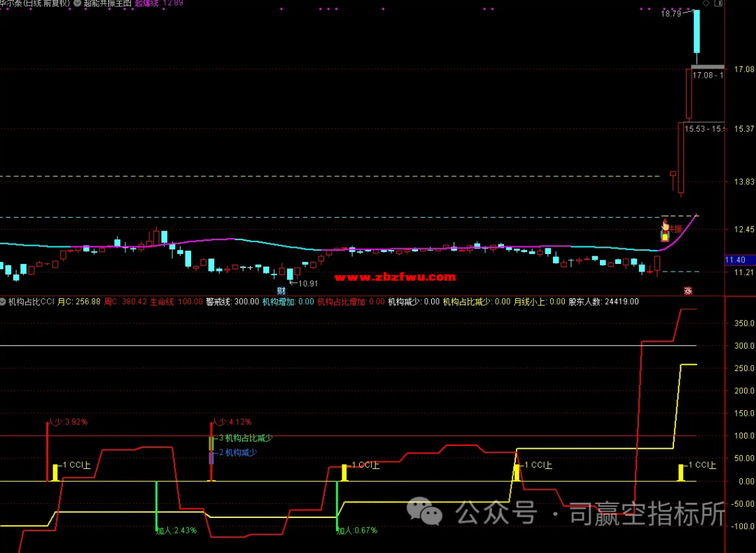Image resolution: width=756 pixels, height=553 pixels.
Task: Click the 18.79 high price label
Action: click(x=671, y=13)
